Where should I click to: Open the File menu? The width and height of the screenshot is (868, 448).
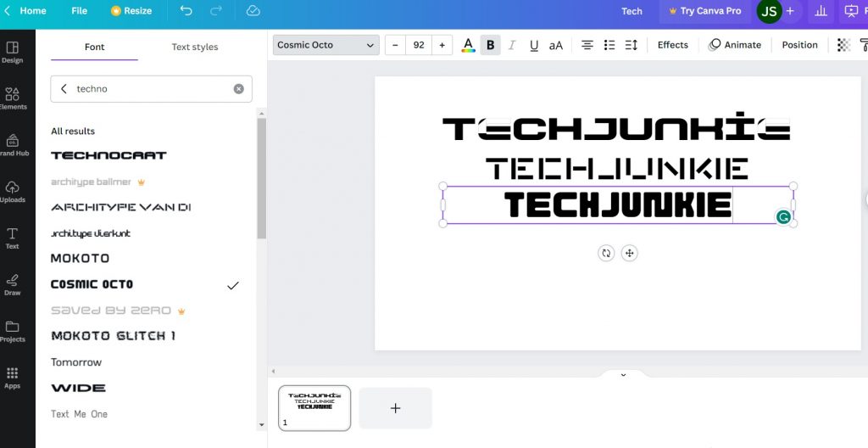79,11
